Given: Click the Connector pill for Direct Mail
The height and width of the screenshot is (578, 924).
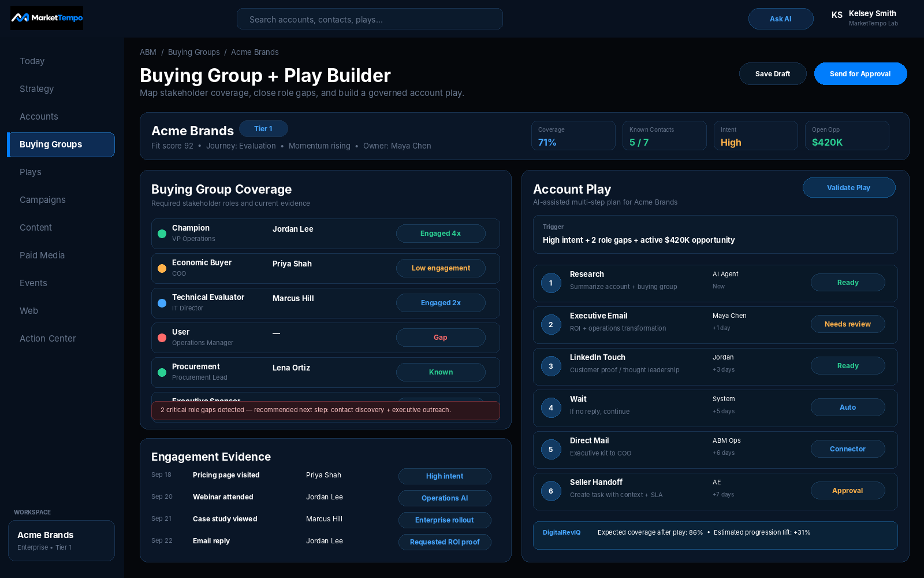Looking at the screenshot, I should tap(848, 449).
